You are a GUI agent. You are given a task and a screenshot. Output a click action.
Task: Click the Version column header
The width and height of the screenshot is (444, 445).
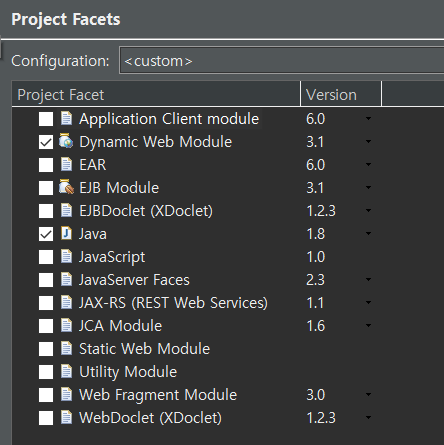tap(341, 95)
